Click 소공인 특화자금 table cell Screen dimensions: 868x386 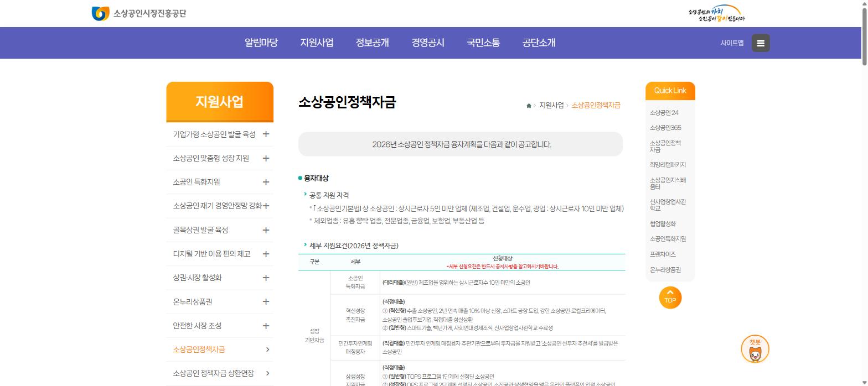[x=355, y=282]
